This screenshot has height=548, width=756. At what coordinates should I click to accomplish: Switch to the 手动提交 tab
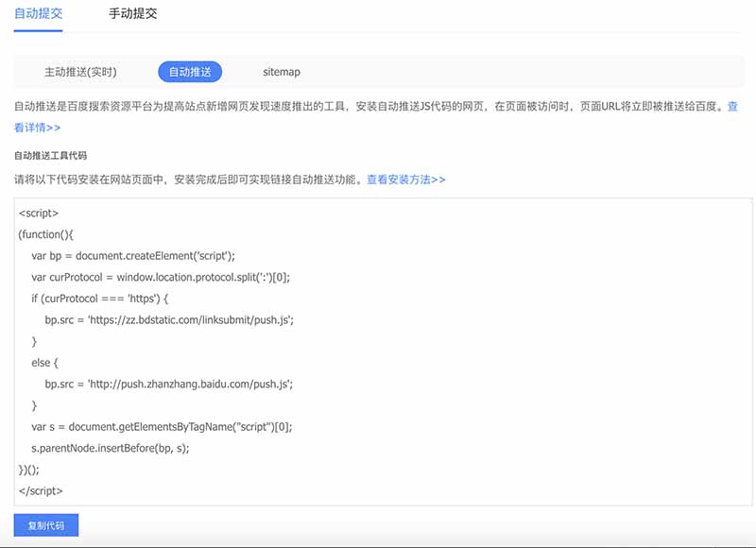[x=130, y=13]
